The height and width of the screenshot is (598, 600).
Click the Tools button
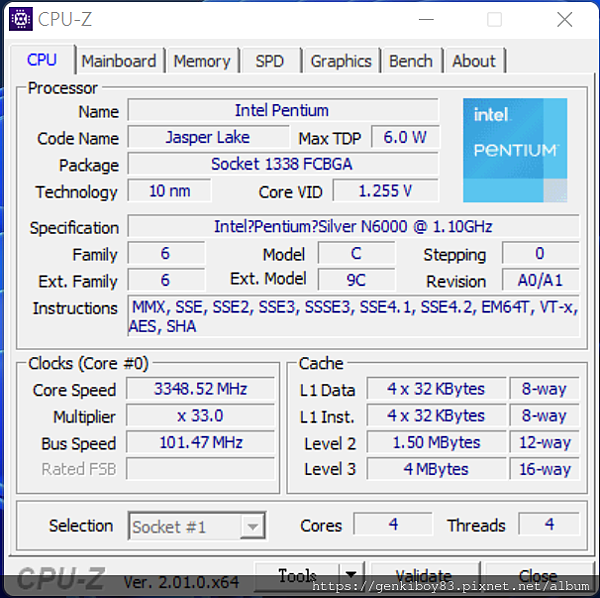pos(297,575)
